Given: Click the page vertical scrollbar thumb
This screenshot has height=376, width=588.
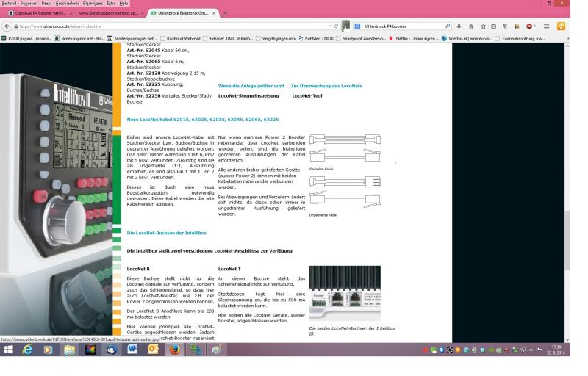Looking at the screenshot, I should 567,241.
